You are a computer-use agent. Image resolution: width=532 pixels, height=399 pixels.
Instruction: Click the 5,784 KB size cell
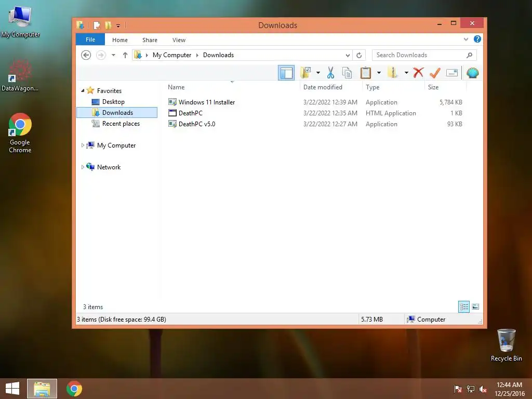[x=450, y=102]
